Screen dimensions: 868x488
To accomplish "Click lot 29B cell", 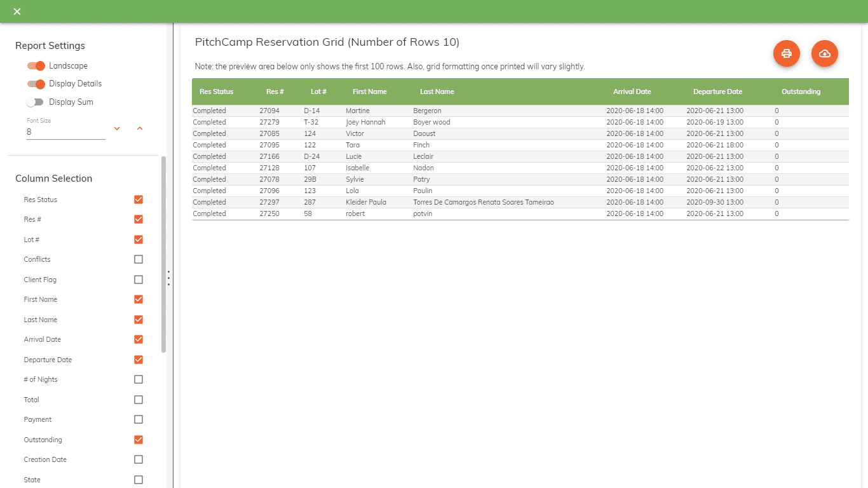I will point(310,179).
